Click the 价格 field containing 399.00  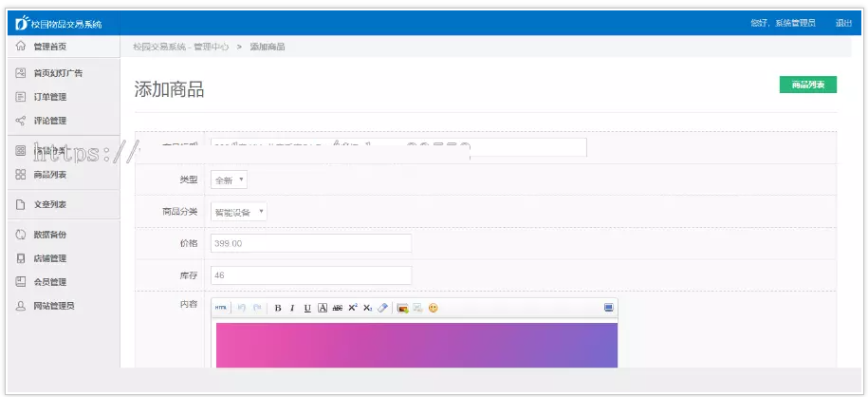[x=311, y=243]
